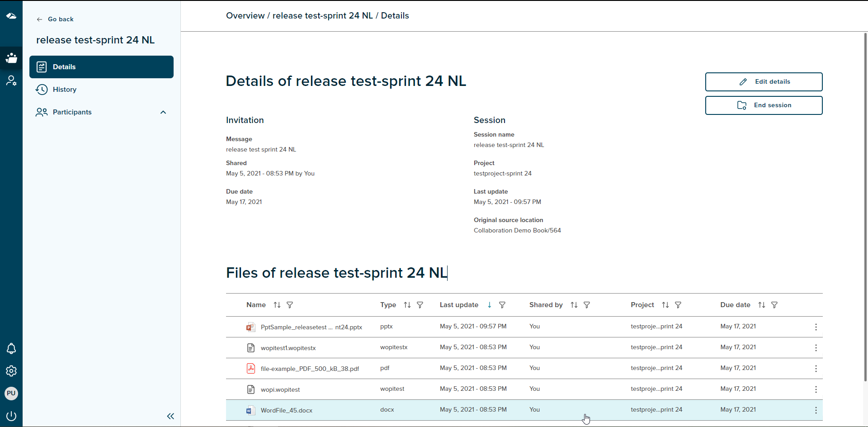
Task: Click the PU user avatar
Action: point(11,393)
